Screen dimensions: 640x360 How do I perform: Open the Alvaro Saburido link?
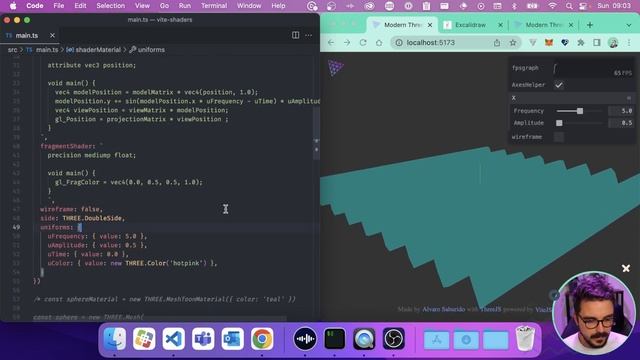click(443, 309)
